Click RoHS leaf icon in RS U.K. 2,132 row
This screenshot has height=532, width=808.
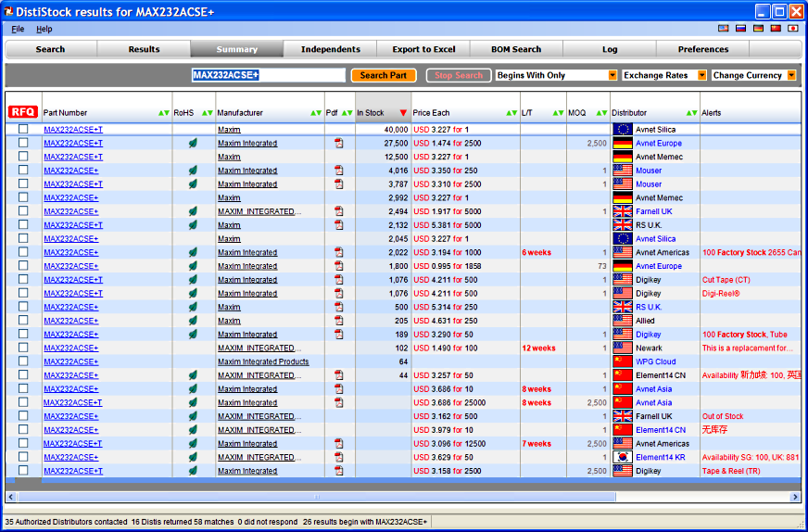(x=193, y=225)
